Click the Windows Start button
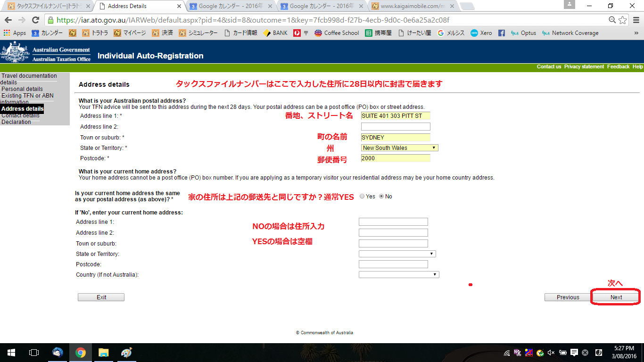644x362 pixels. (11, 353)
